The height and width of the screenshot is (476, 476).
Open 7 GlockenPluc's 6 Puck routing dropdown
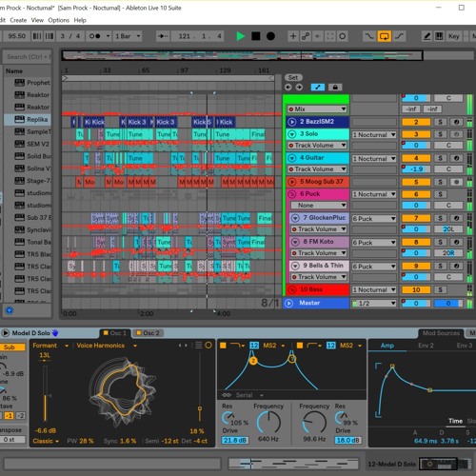(374, 219)
